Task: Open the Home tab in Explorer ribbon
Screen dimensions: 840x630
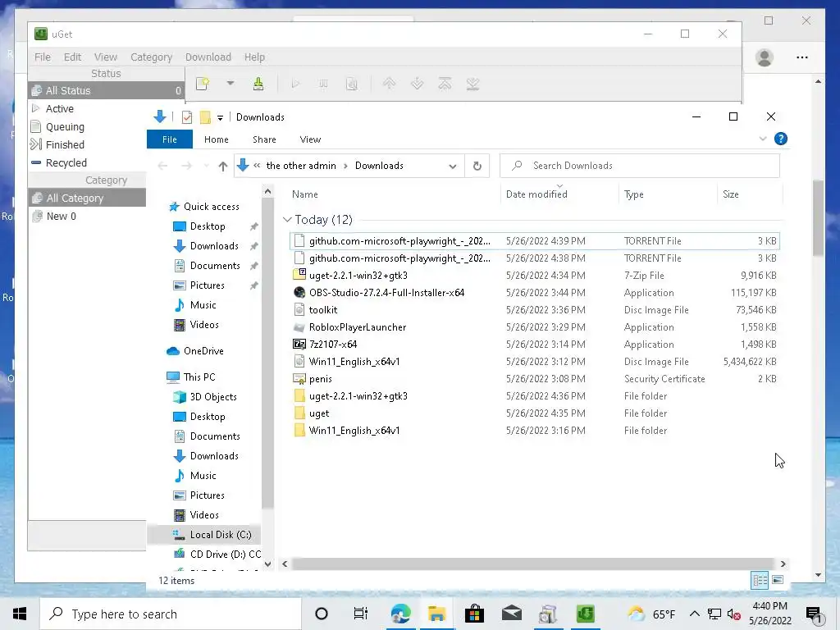Action: [x=217, y=139]
